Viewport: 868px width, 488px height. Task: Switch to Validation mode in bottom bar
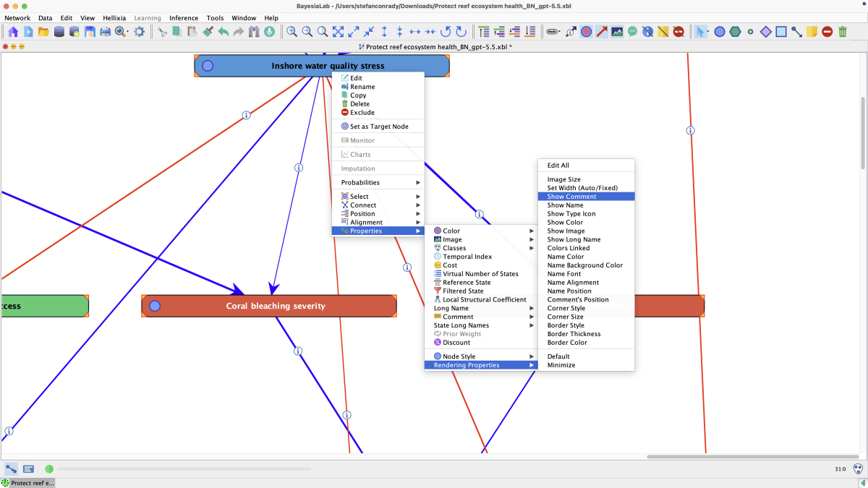pyautogui.click(x=29, y=469)
